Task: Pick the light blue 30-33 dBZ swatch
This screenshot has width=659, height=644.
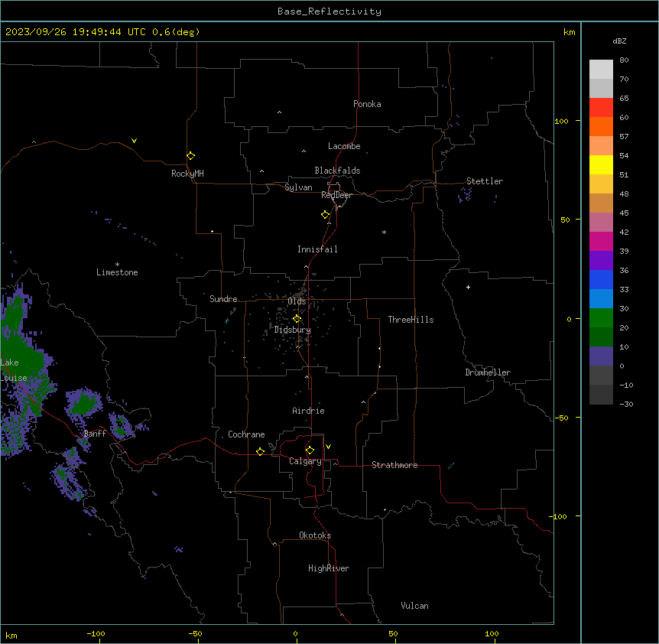Action: (601, 299)
